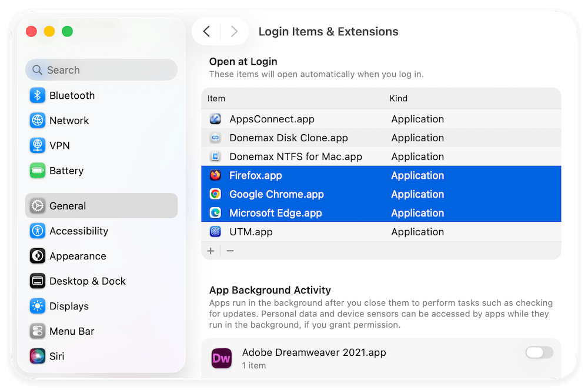Viewport: 588px width, 390px height.
Task: Go forward with the right chevron
Action: [x=234, y=31]
